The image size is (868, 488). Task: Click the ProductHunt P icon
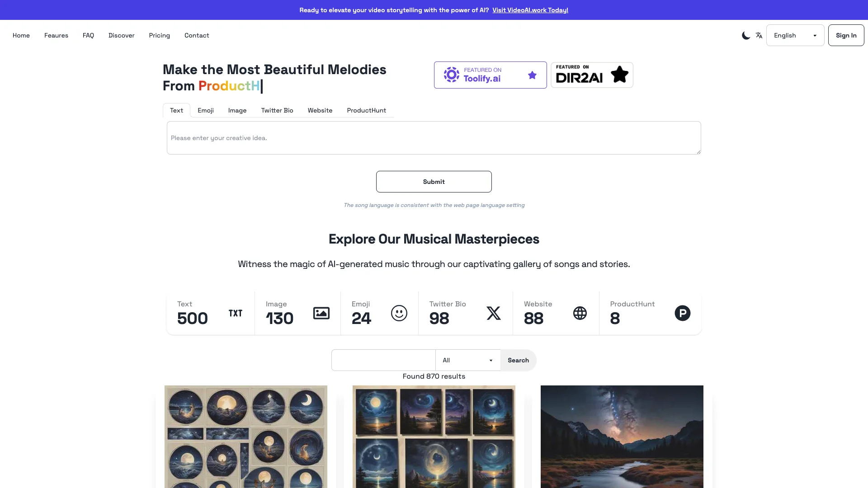(x=683, y=313)
